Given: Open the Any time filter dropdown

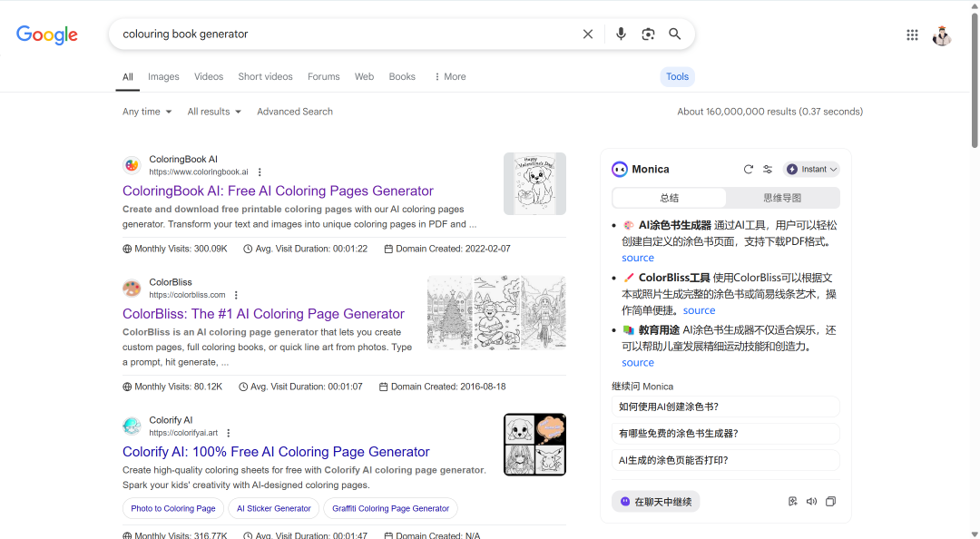Looking at the screenshot, I should 147,112.
